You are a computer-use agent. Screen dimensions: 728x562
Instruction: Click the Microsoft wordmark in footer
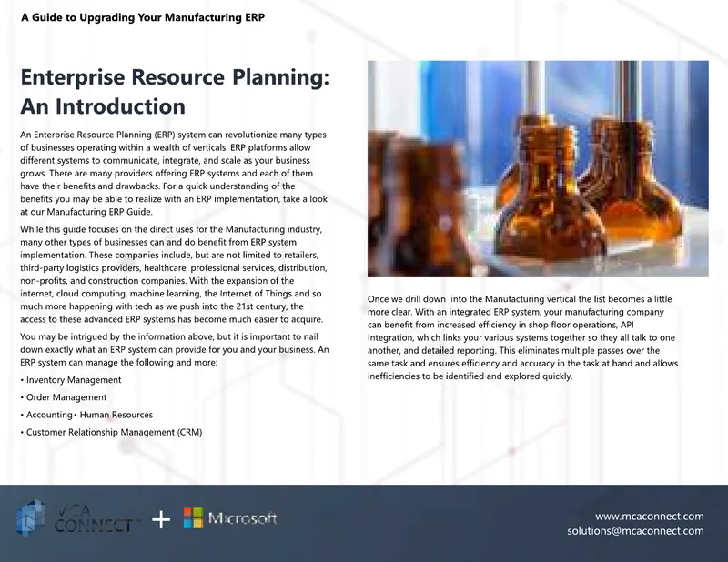coord(242,518)
